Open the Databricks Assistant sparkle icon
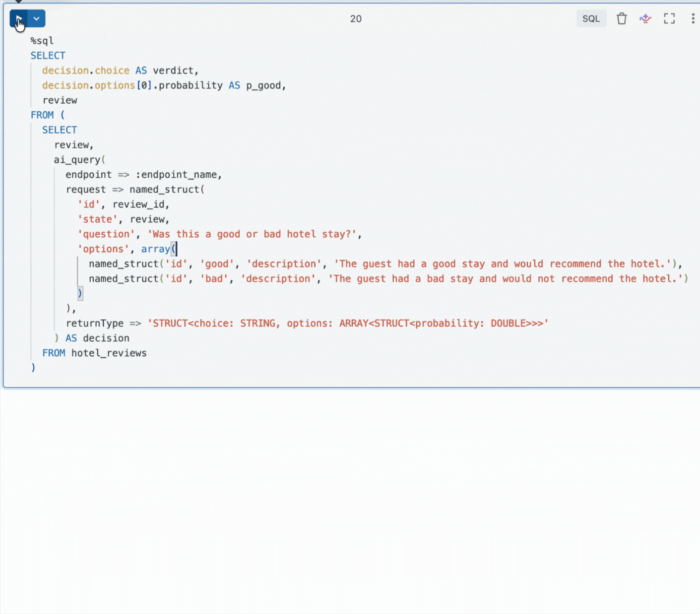The image size is (700, 614). pyautogui.click(x=645, y=19)
